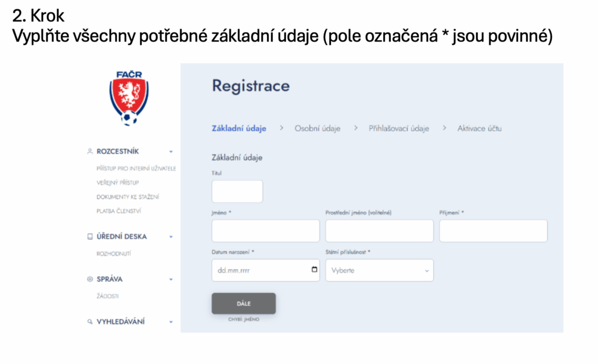This screenshot has width=598, height=364.
Task: Collapse the Úřední deska section
Action: pos(171,237)
